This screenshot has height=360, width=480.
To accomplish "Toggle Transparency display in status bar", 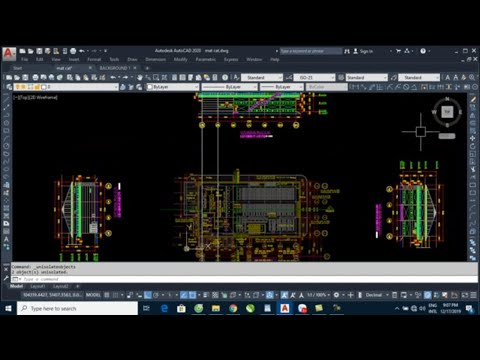I will pos(215,295).
